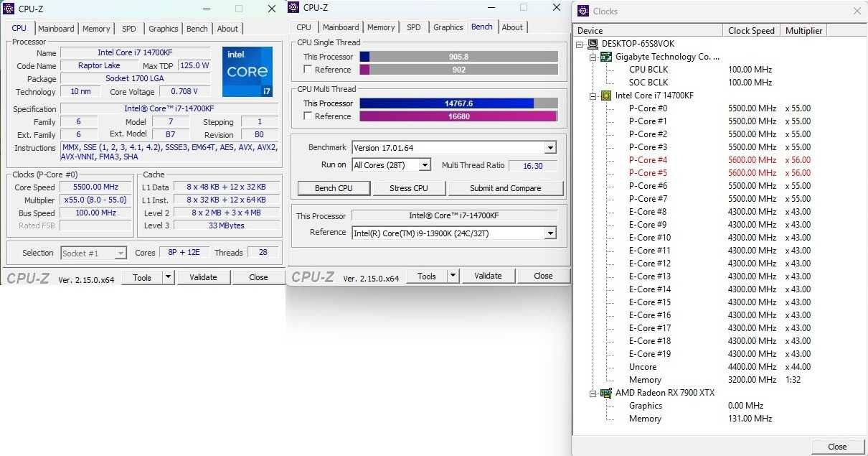Click the AMD Radeon RX 7900 XTX GPU icon

click(x=606, y=393)
